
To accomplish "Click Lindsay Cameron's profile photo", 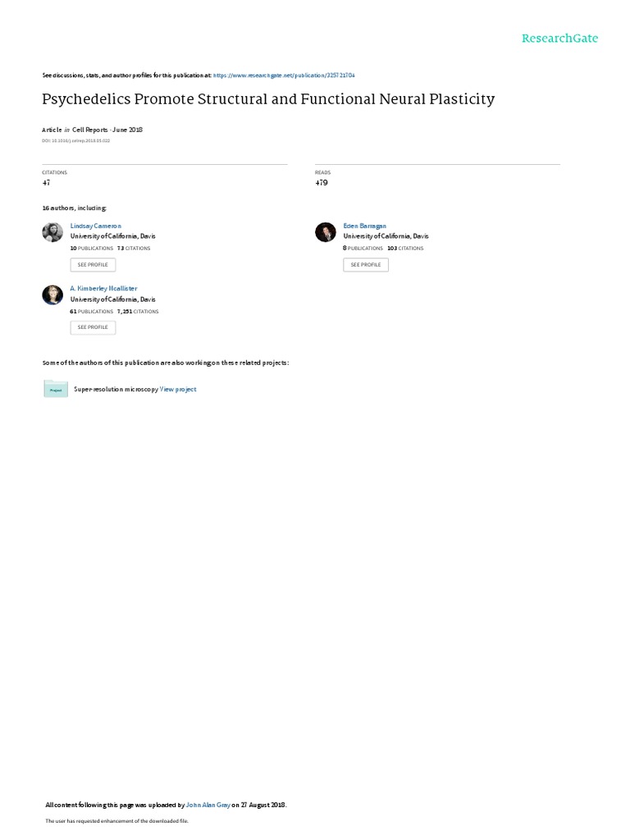I will pyautogui.click(x=52, y=232).
